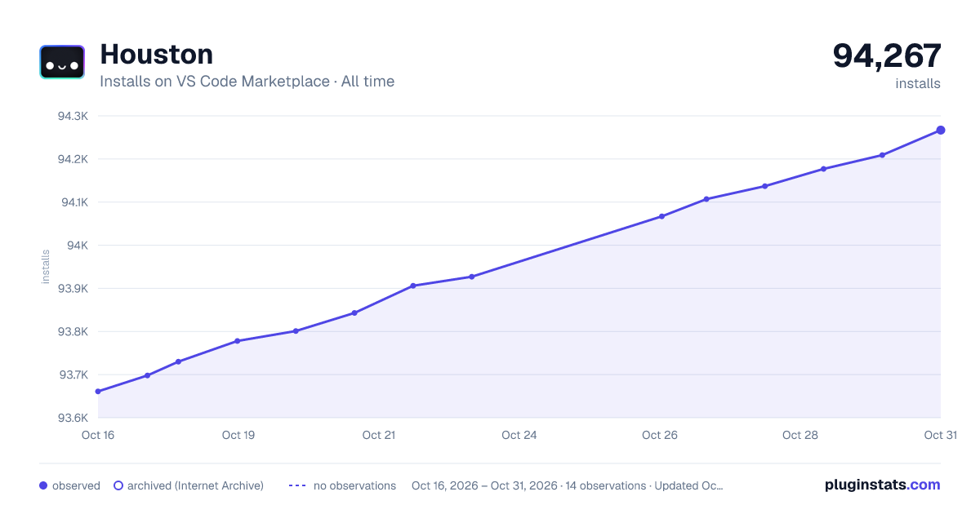This screenshot has height=514, width=980.
Task: Select the data point above the Oct 26 label
Action: (x=661, y=216)
